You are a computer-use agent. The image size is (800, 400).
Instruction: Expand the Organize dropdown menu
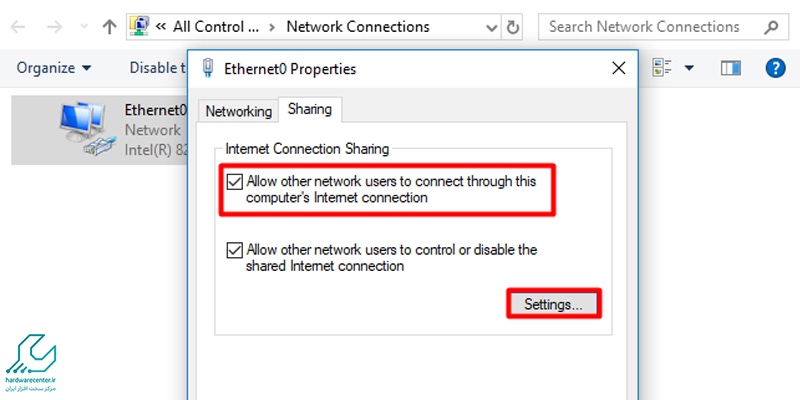pyautogui.click(x=53, y=68)
